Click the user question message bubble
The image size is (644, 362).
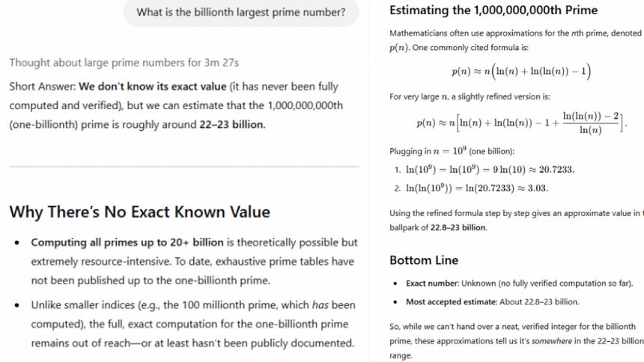point(240,13)
